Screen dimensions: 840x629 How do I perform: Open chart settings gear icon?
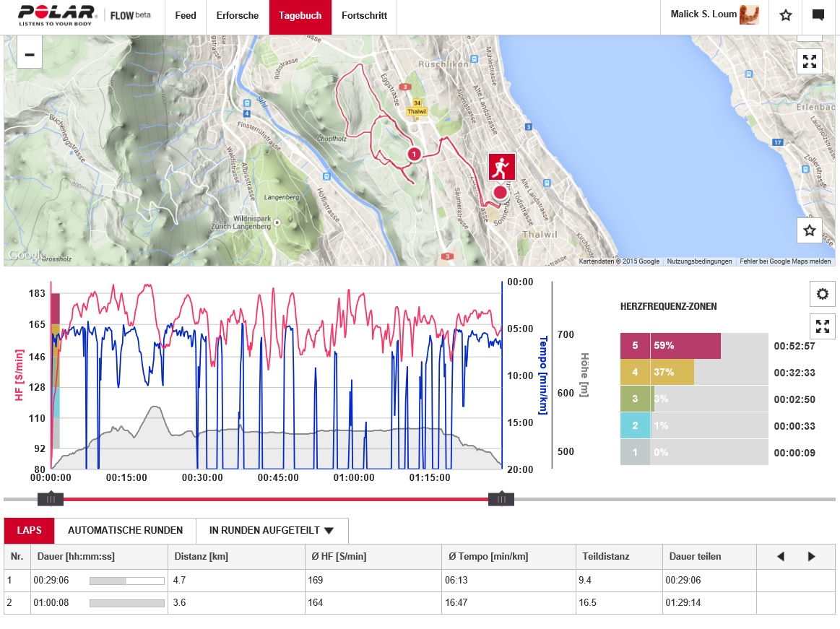822,294
